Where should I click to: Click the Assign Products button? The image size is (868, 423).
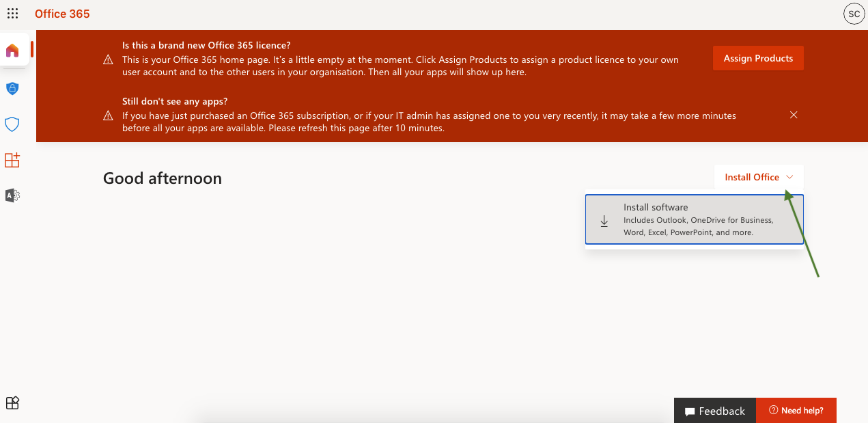[758, 58]
